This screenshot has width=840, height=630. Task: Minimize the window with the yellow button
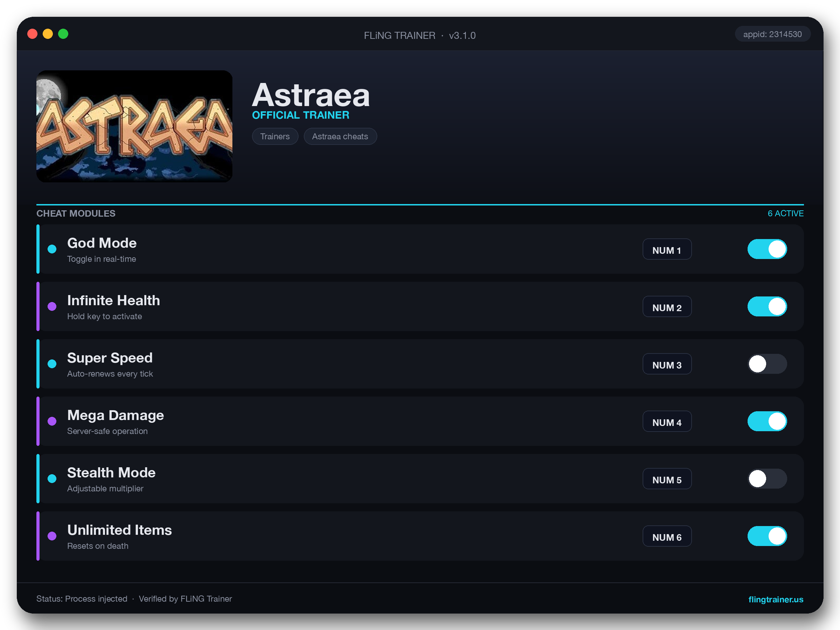point(48,34)
